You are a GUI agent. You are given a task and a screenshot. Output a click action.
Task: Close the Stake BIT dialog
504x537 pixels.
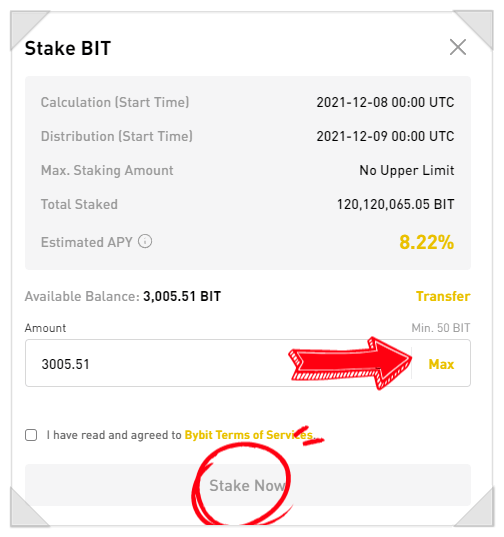[457, 47]
